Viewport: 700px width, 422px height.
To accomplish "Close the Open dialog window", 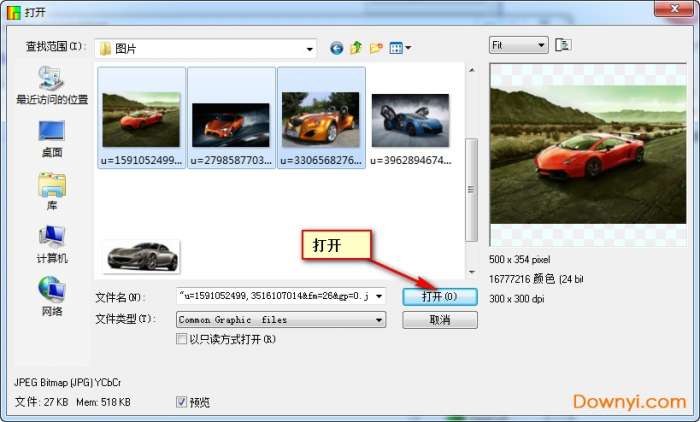I will click(x=674, y=8).
